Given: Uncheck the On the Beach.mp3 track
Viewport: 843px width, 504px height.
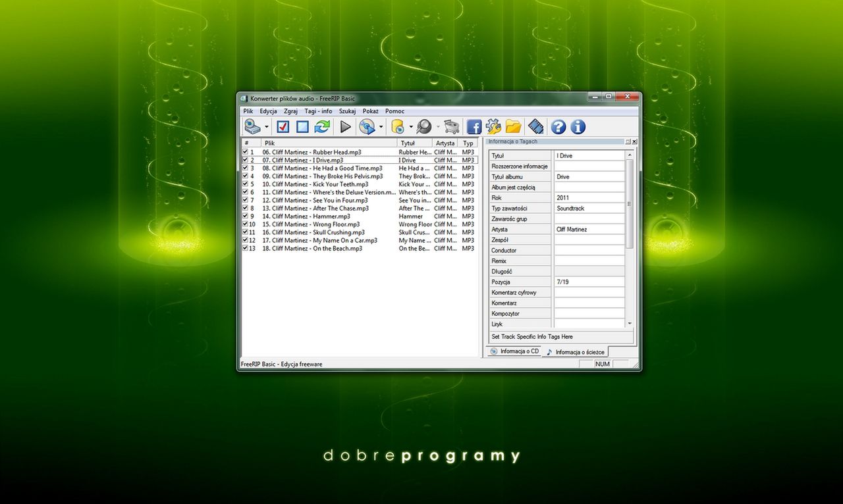Looking at the screenshot, I should (244, 249).
